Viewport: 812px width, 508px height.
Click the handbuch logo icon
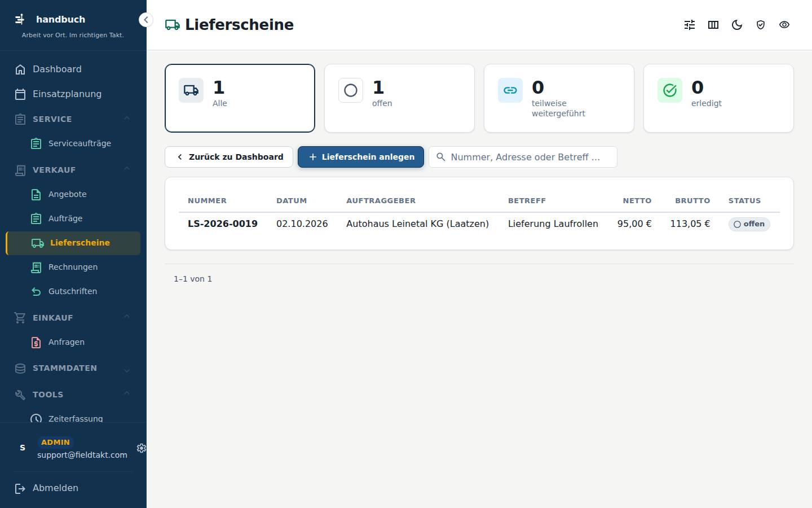click(20, 19)
